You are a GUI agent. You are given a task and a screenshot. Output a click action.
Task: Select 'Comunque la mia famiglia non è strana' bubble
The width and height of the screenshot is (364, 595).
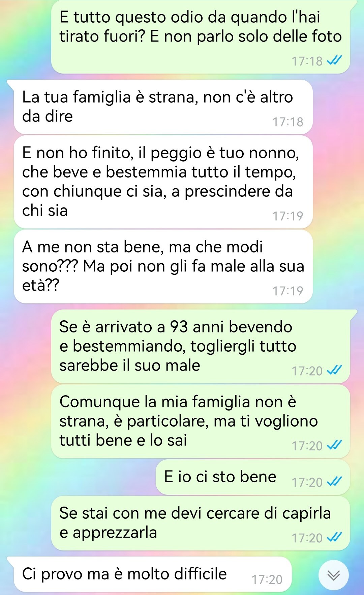(201, 422)
